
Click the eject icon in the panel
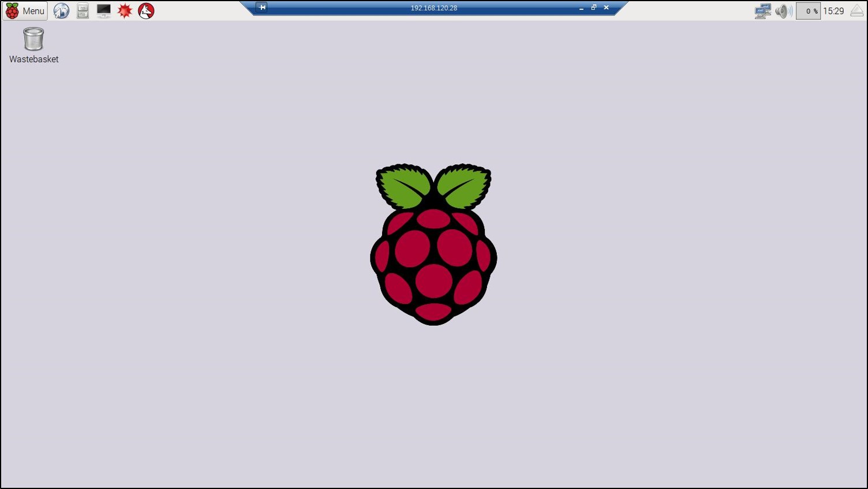(x=857, y=11)
